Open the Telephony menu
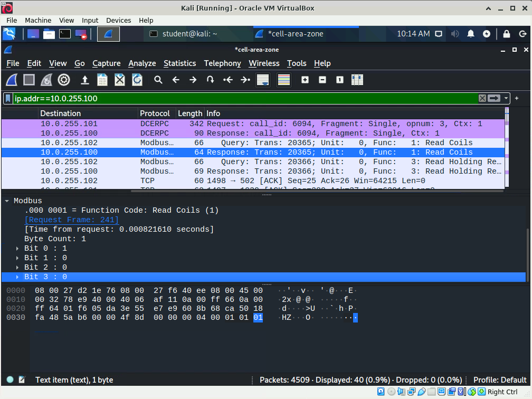This screenshot has height=399, width=532. 223,63
